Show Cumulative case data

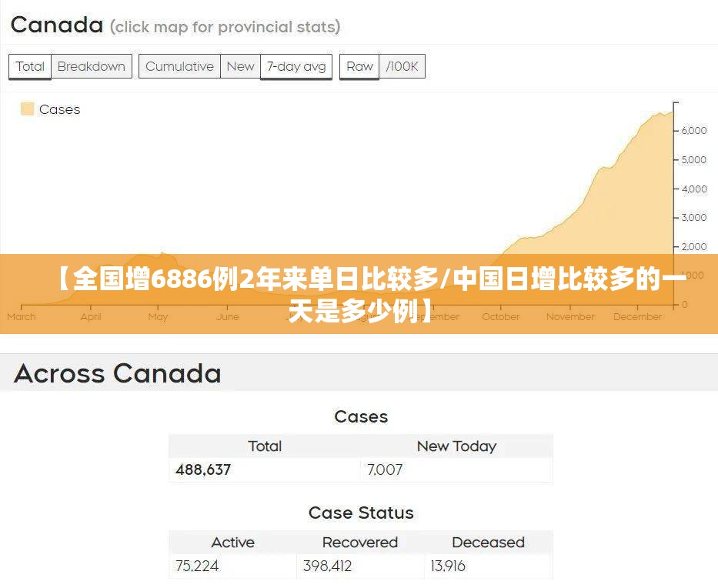pyautogui.click(x=179, y=66)
